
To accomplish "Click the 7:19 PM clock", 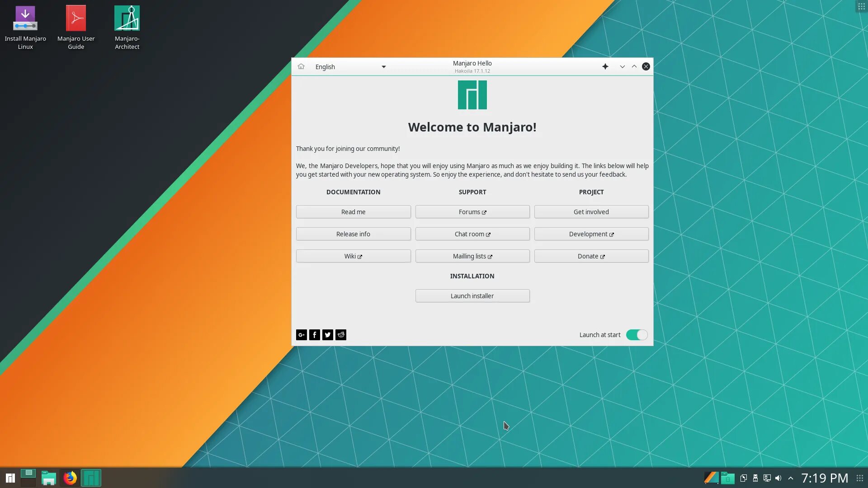I will (825, 478).
